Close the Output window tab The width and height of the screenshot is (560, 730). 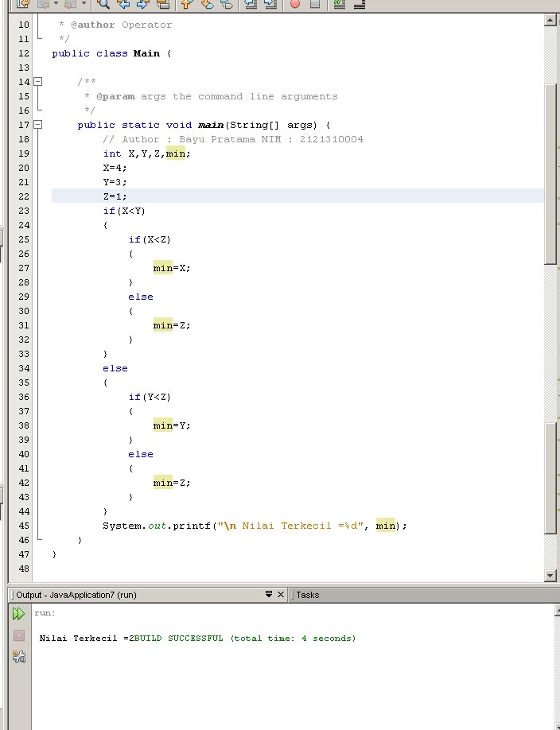(281, 594)
